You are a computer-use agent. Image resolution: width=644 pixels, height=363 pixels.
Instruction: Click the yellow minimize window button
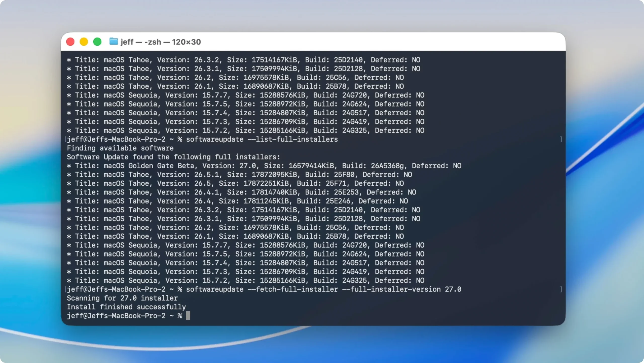tap(84, 42)
